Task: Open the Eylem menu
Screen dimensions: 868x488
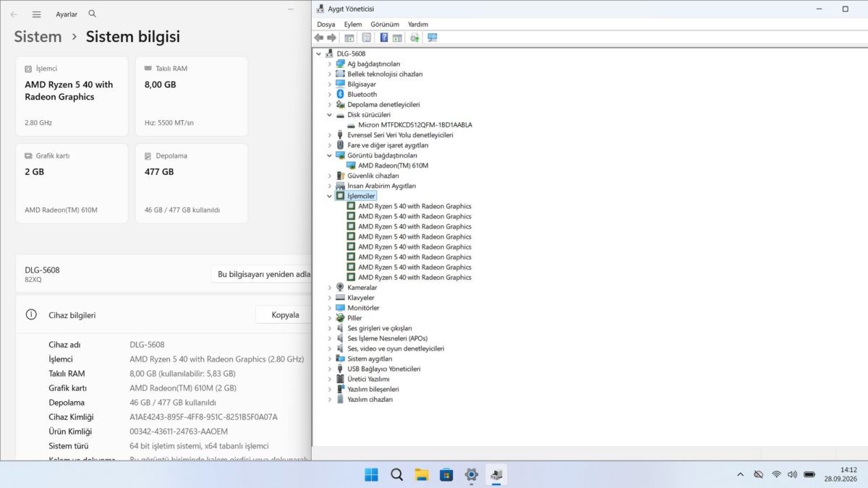Action: tap(353, 25)
